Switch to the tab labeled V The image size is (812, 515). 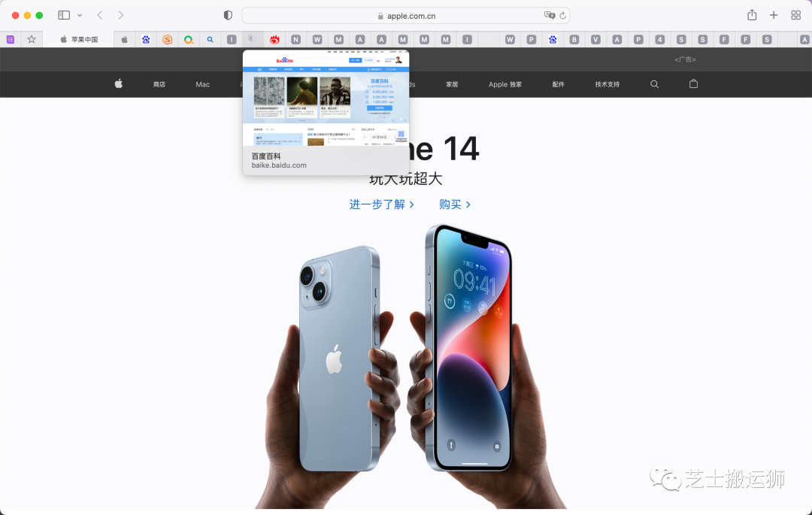point(595,39)
